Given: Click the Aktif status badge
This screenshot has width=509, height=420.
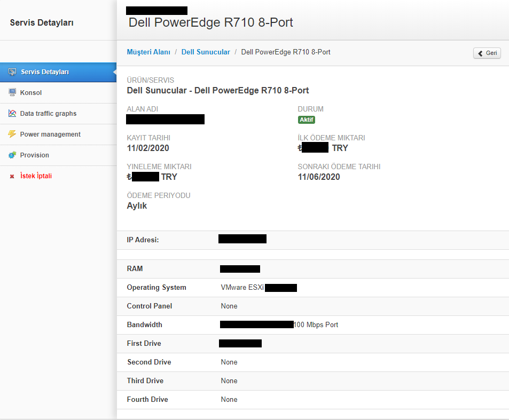Looking at the screenshot, I should point(307,120).
